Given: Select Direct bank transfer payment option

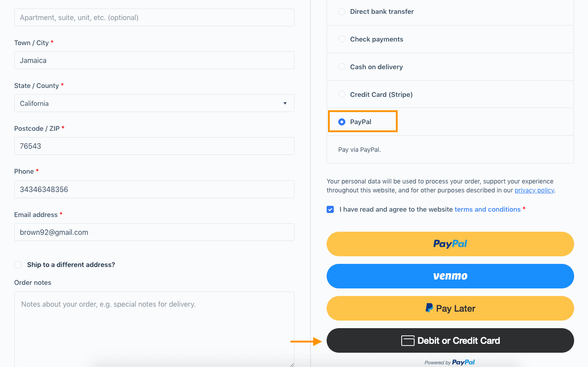Looking at the screenshot, I should point(342,12).
